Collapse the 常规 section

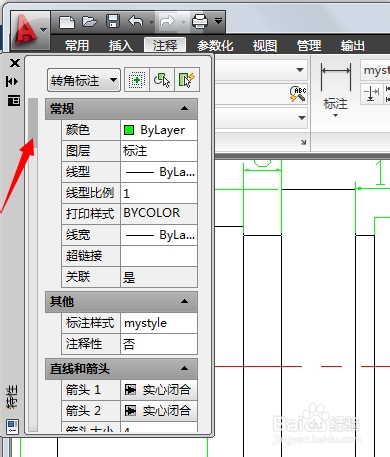coord(184,109)
